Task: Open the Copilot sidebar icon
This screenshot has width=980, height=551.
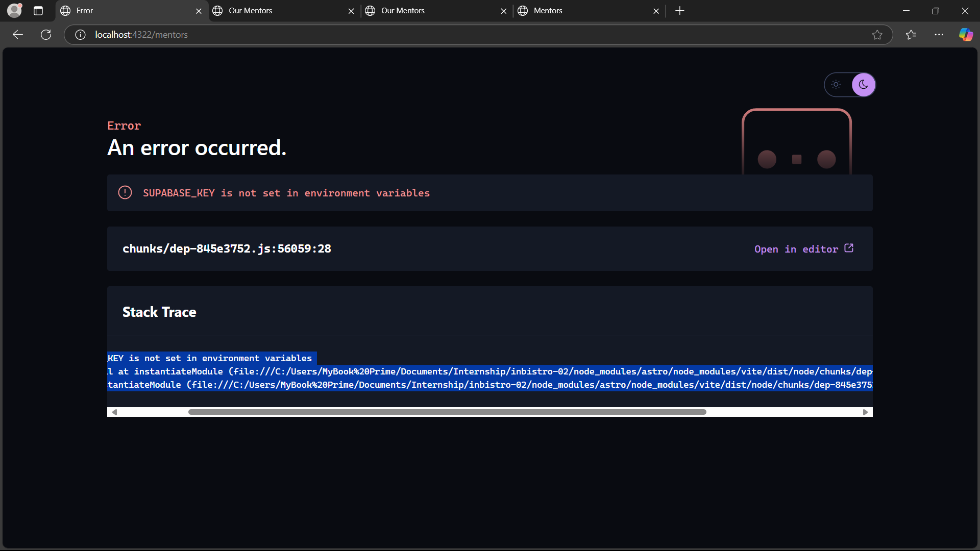Action: pyautogui.click(x=966, y=35)
